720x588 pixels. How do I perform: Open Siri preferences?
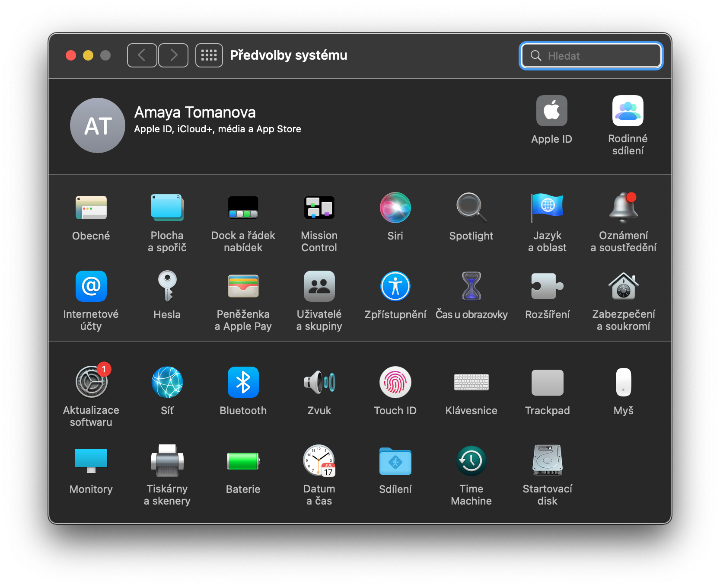[x=395, y=208]
